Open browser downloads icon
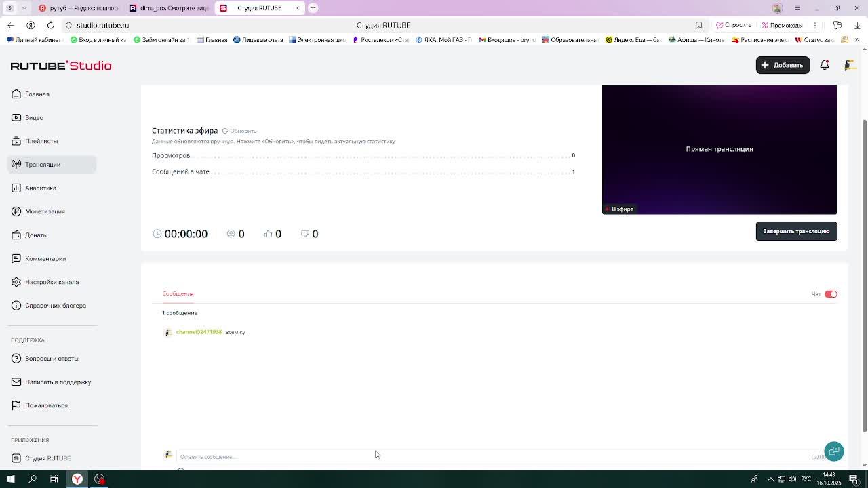The image size is (868, 488). [x=857, y=25]
